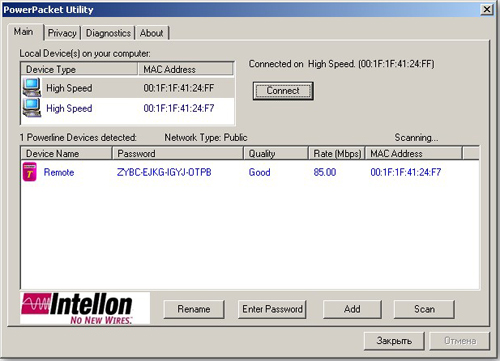Screen dimensions: 500x361
Task: Switch to the Main tab
Action: point(24,32)
